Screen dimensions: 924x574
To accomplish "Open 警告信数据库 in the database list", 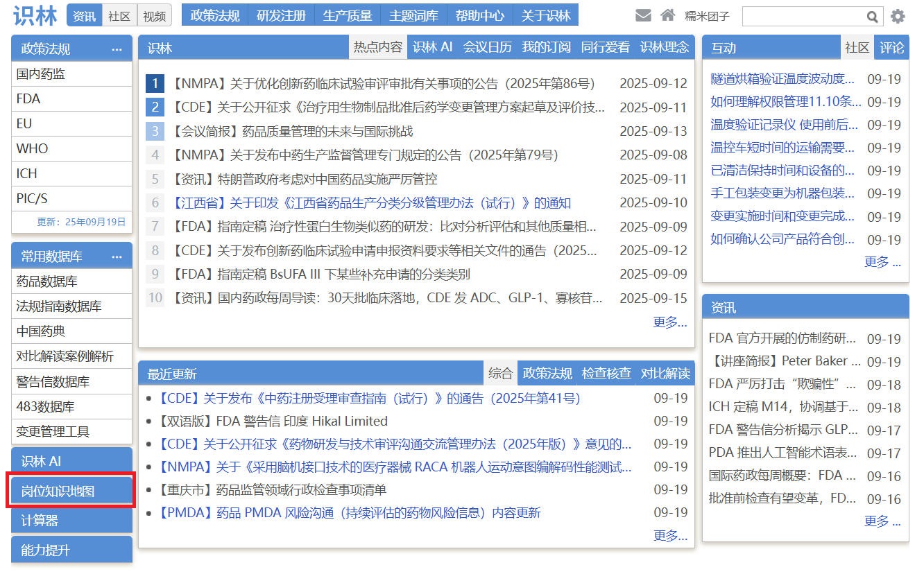I will click(53, 382).
